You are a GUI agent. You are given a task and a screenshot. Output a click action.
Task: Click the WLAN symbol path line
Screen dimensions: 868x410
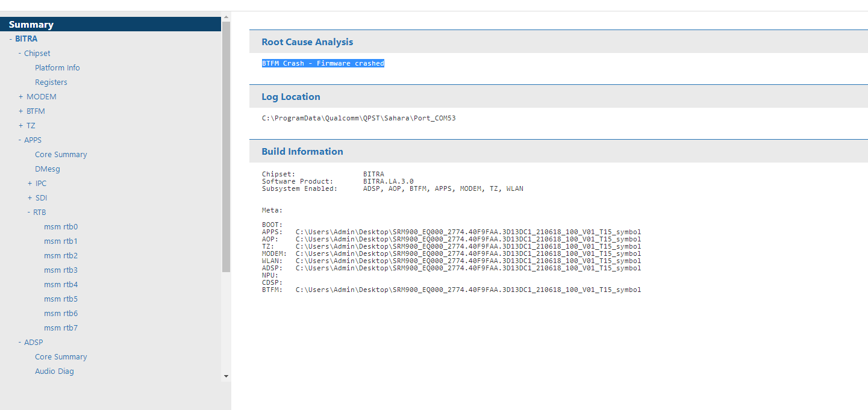click(x=452, y=261)
